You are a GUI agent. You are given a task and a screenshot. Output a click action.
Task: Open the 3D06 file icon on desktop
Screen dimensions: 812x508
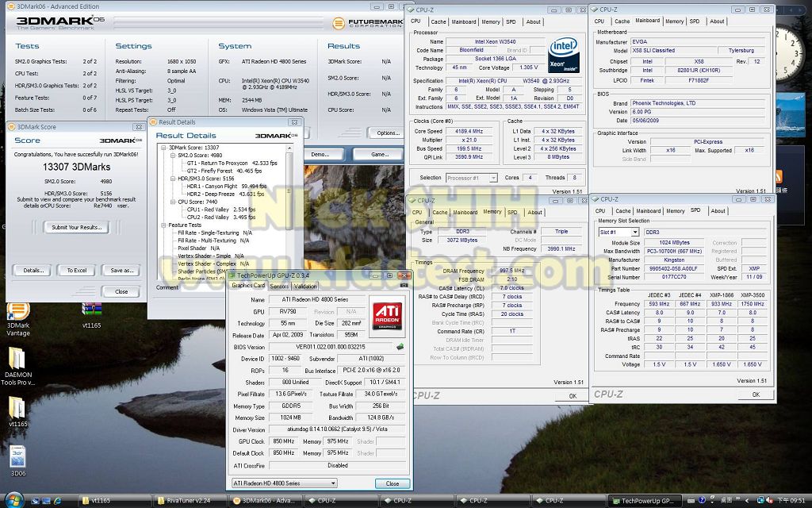(17, 456)
